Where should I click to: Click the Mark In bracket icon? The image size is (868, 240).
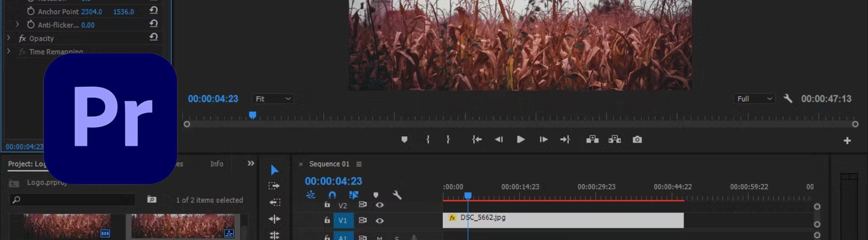click(x=428, y=139)
